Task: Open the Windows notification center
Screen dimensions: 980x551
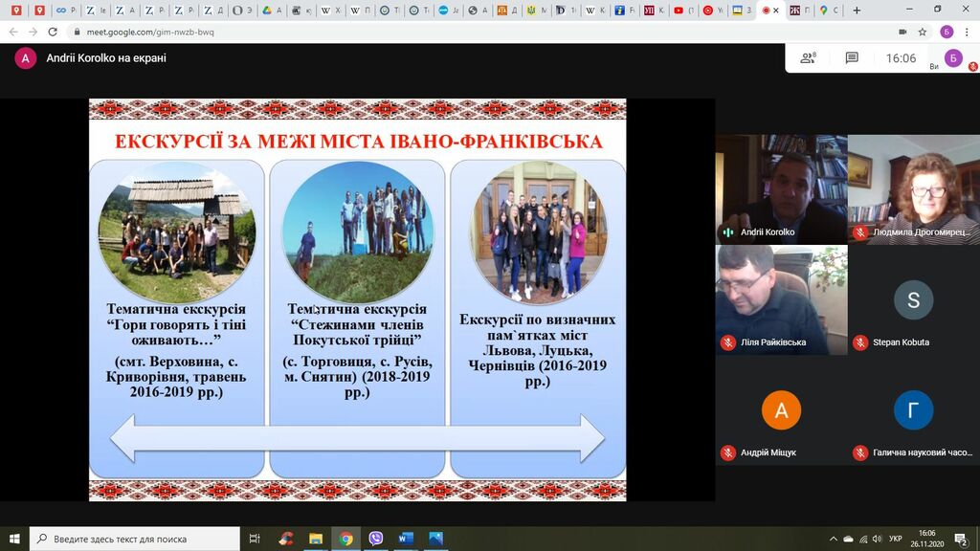Action: pos(960,539)
